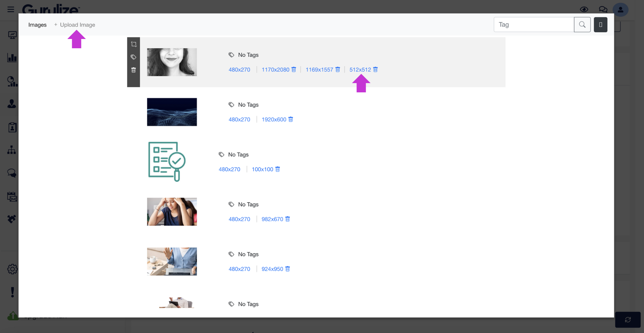This screenshot has height=333, width=644.
Task: Delete the 1170x2080 image version
Action: click(x=294, y=69)
